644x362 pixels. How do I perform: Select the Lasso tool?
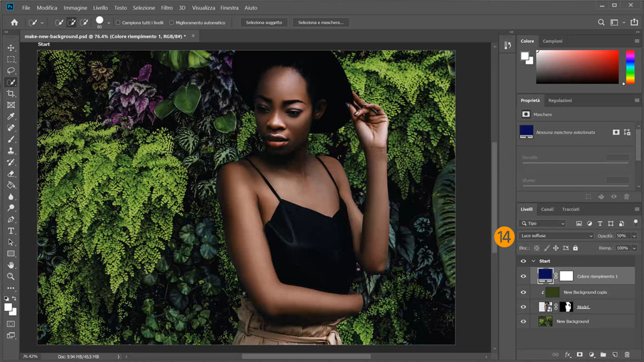[x=11, y=70]
